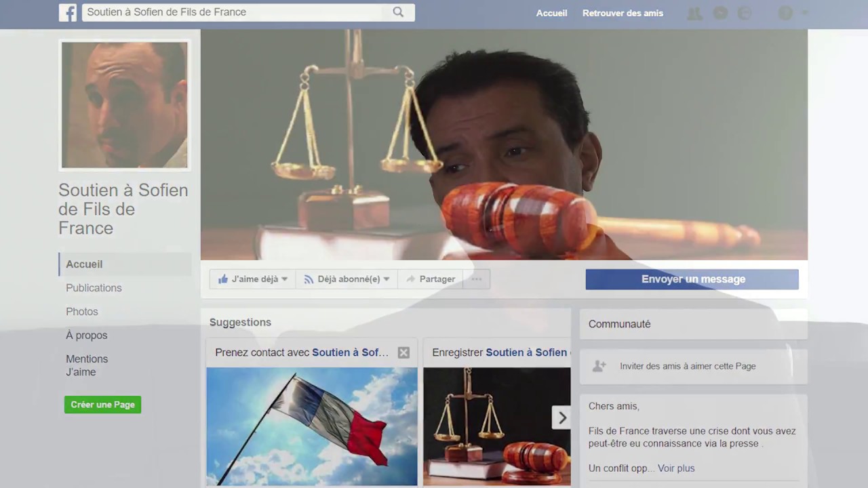868x488 pixels.
Task: Expand the account menu arrow in top bar
Action: (805, 13)
